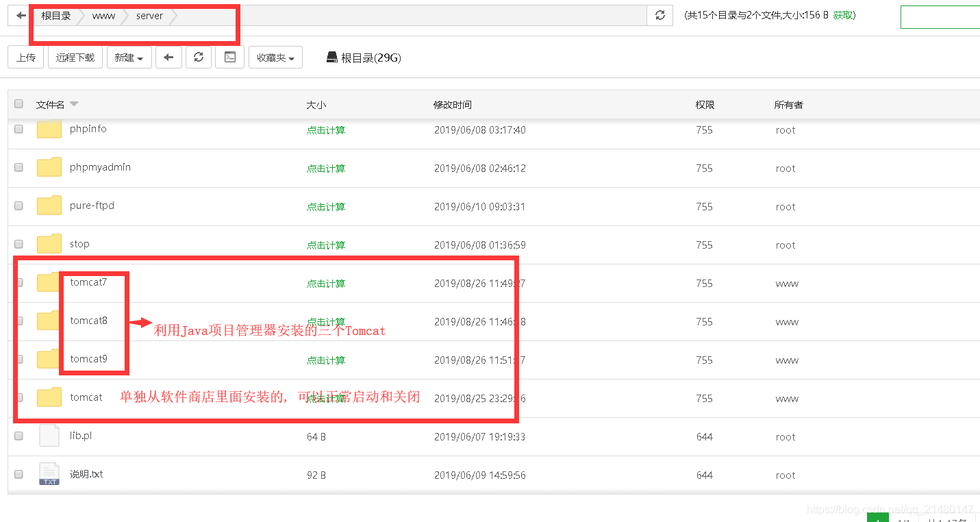The width and height of the screenshot is (980, 522).
Task: Go back using the toolbar left-arrow button
Action: tap(168, 58)
